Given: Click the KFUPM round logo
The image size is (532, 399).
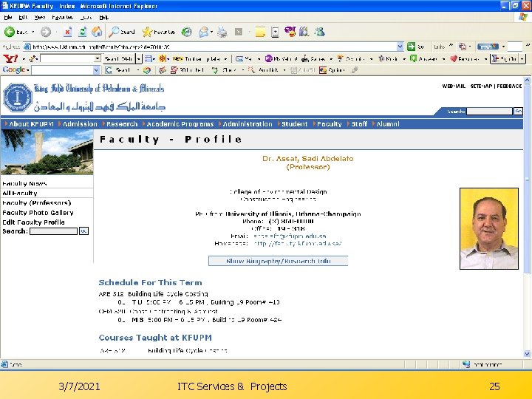Looking at the screenshot, I should pos(17,98).
